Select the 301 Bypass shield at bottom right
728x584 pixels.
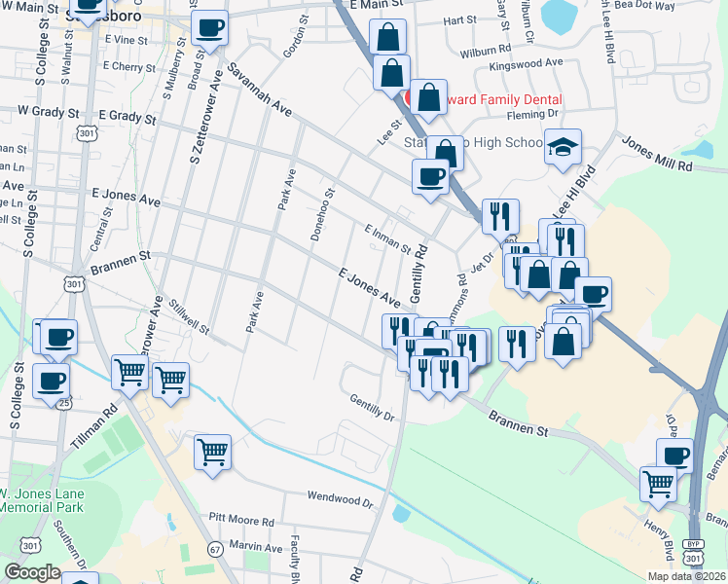click(693, 553)
